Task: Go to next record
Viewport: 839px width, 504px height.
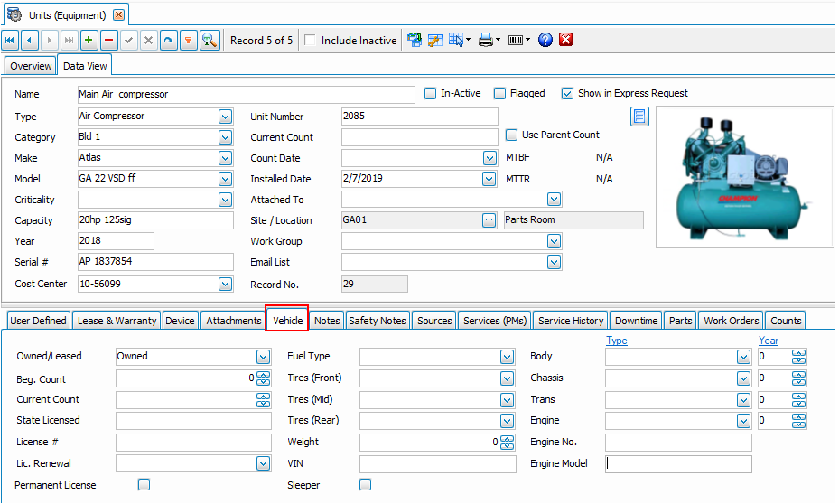Action: (50, 40)
